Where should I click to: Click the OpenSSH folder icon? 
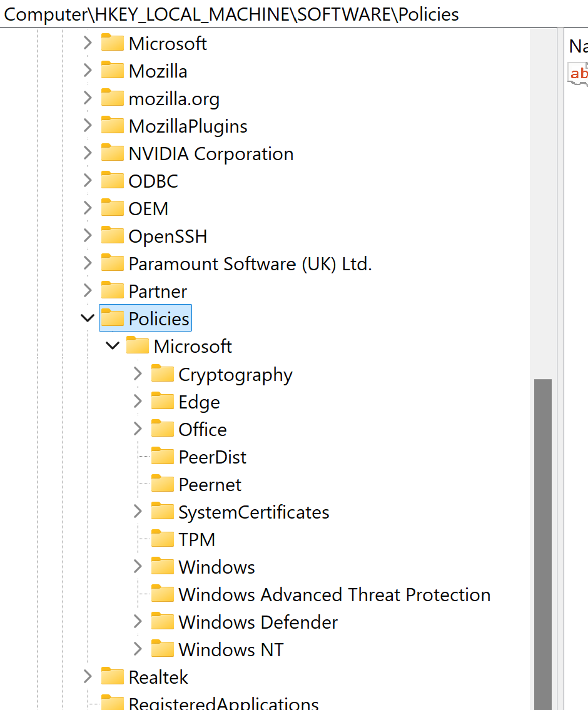[112, 235]
